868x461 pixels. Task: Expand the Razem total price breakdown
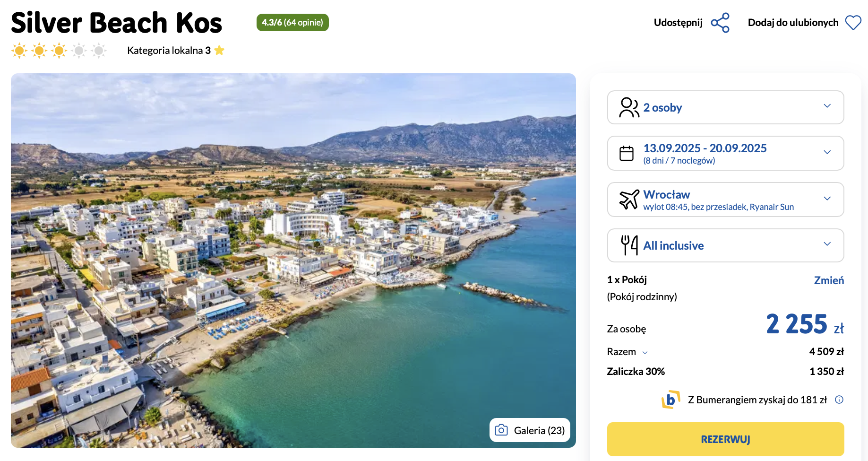click(645, 353)
